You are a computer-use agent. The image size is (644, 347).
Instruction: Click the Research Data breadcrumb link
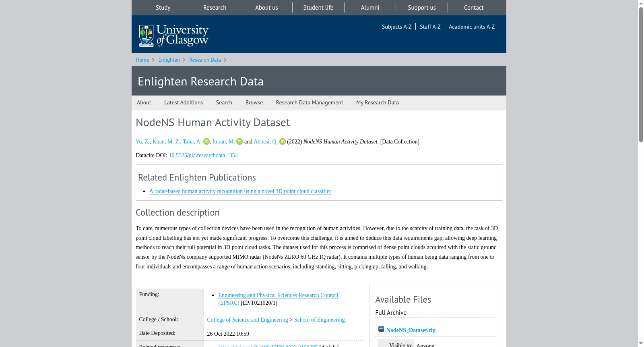[x=205, y=60]
